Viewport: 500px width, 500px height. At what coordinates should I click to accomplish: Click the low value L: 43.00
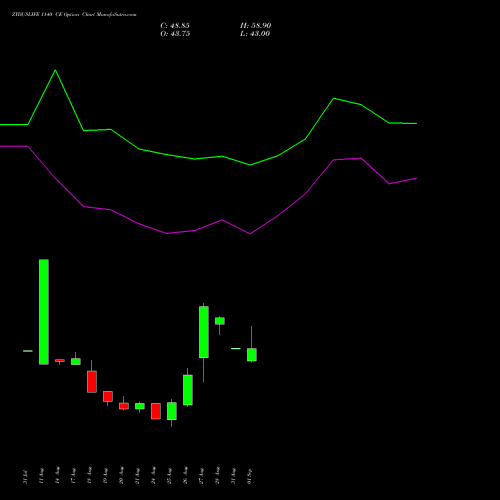point(255,34)
